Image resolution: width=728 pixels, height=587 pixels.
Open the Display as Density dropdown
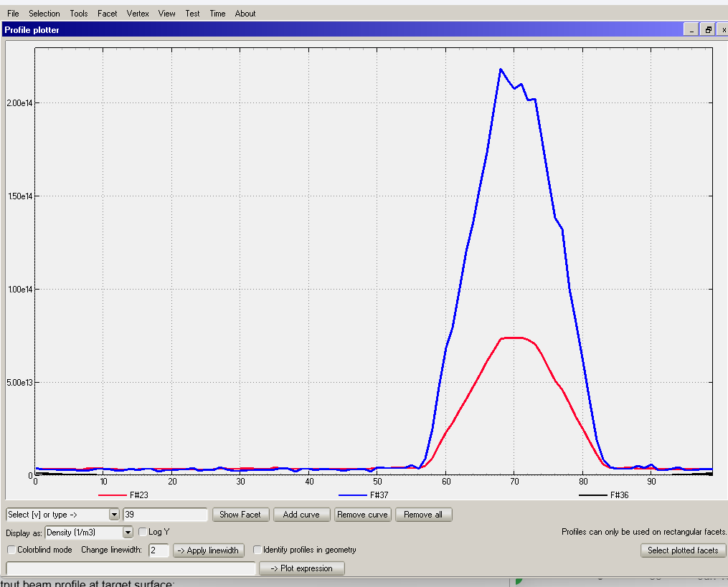tap(128, 533)
